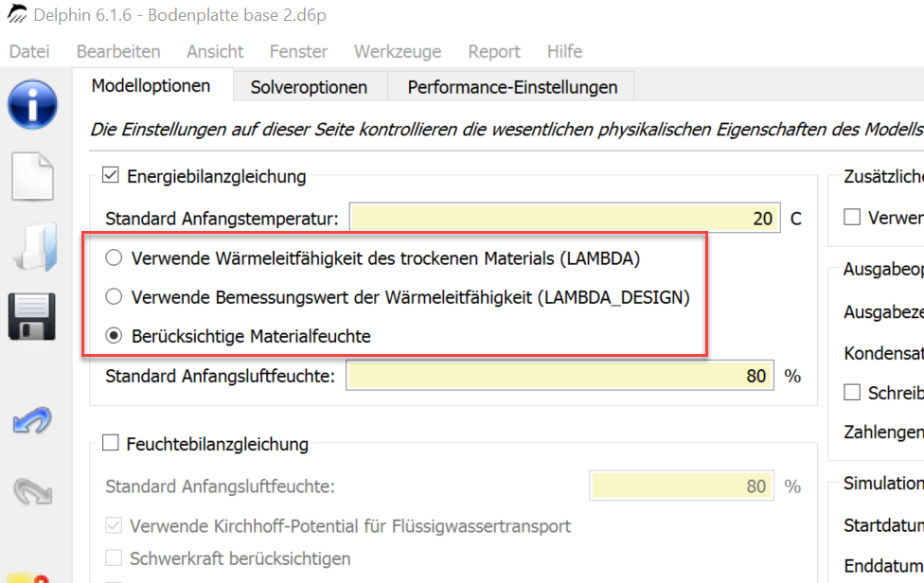Switch to Performance-Einstellungen tab
Screen dimensions: 924x583
pos(513,87)
